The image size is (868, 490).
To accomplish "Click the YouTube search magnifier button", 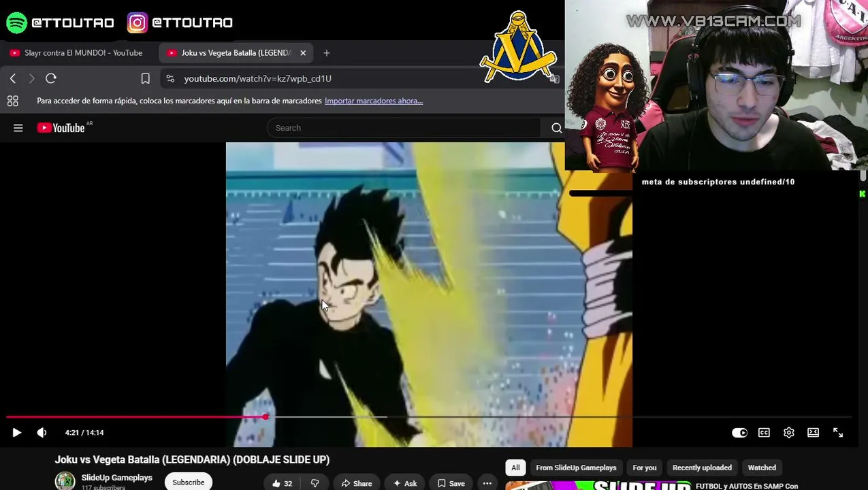I will click(556, 128).
